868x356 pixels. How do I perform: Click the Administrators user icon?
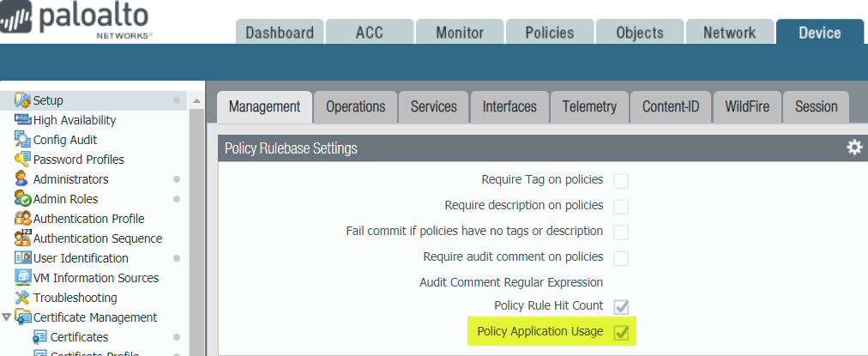(22, 179)
